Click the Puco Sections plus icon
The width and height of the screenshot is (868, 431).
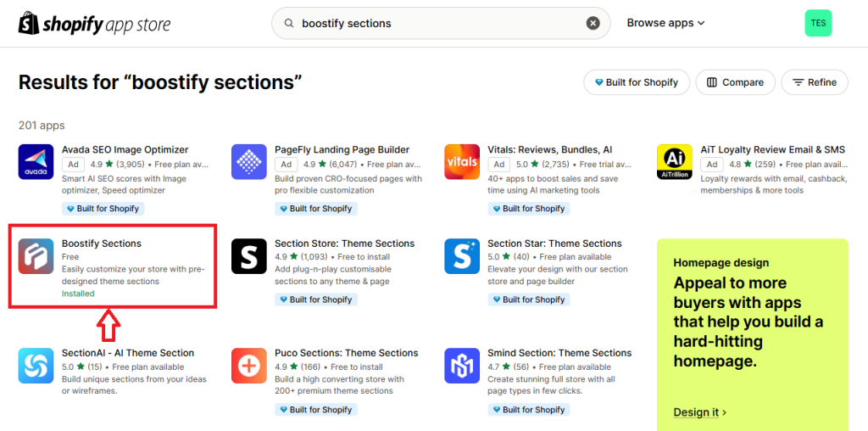point(249,366)
